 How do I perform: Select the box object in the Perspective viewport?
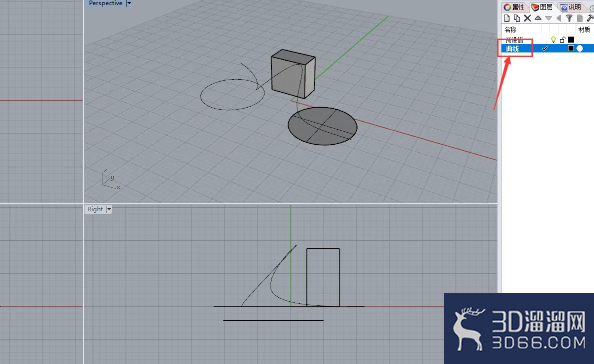tap(293, 73)
